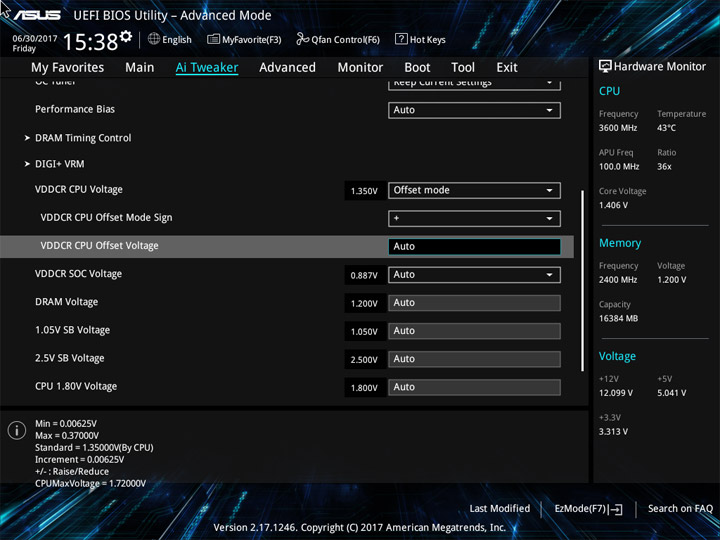Screen dimensions: 720x540
Task: Click Memory heading in Hardware Monitor
Action: (620, 243)
